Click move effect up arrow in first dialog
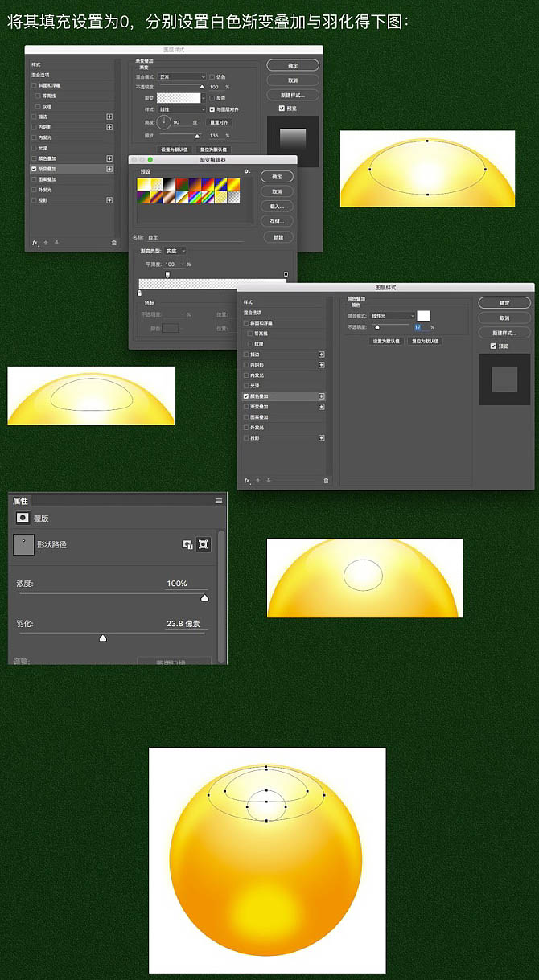The image size is (539, 980). click(46, 243)
